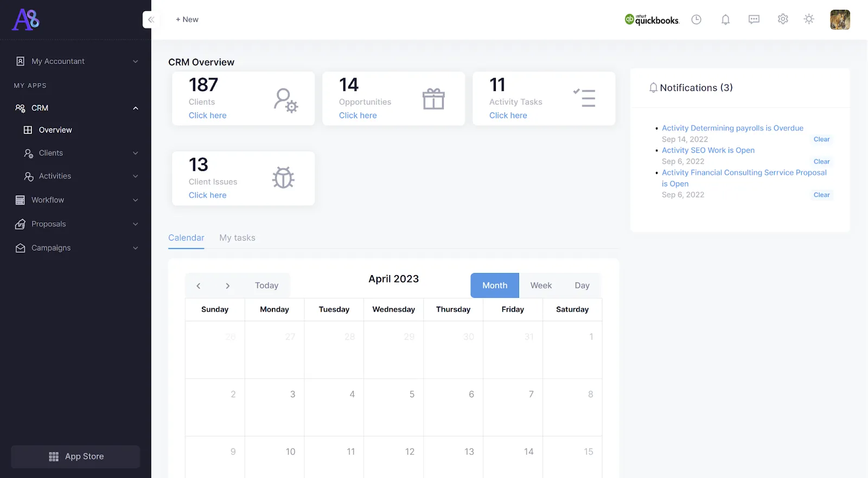The width and height of the screenshot is (868, 478).
Task: Click here link under 11 Activity Tasks
Action: click(508, 116)
